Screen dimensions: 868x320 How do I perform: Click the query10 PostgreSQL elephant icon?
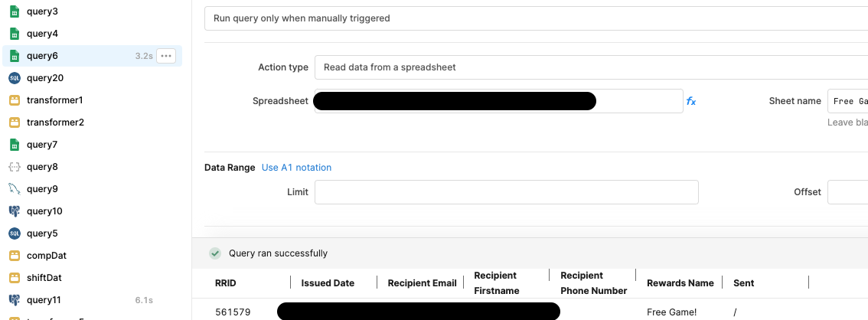(15, 211)
